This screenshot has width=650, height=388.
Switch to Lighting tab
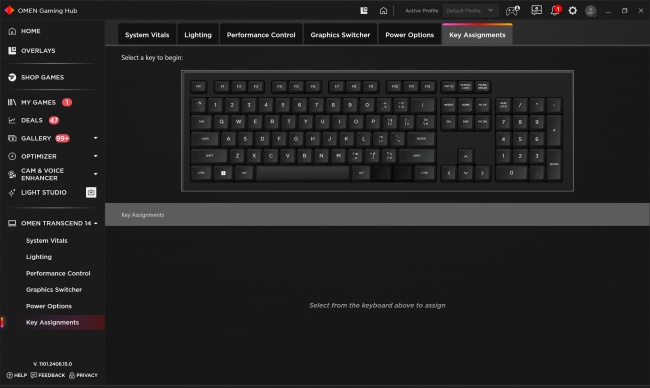[198, 35]
